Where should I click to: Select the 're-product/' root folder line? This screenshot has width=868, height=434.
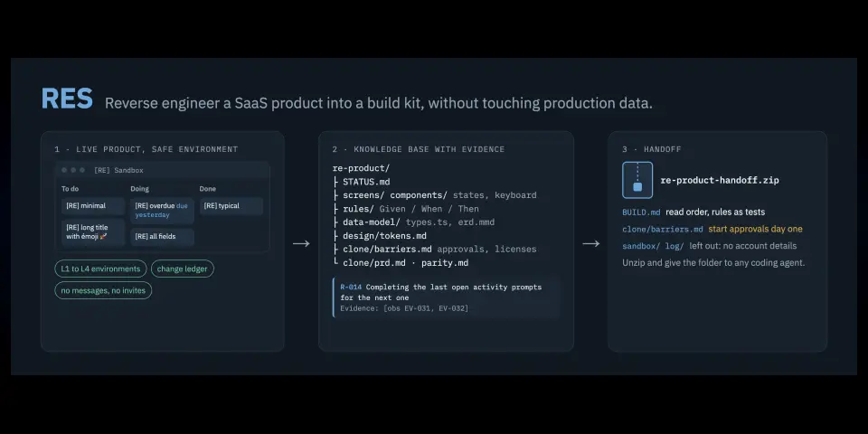[361, 168]
